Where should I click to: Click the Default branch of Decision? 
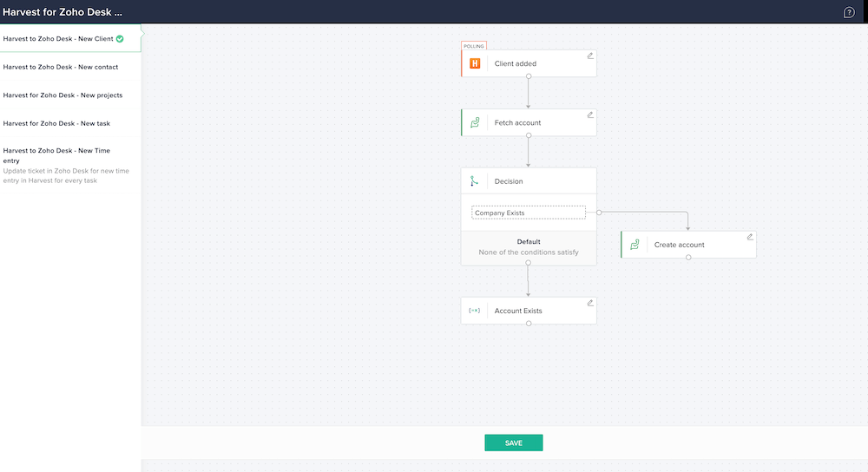[x=529, y=246]
